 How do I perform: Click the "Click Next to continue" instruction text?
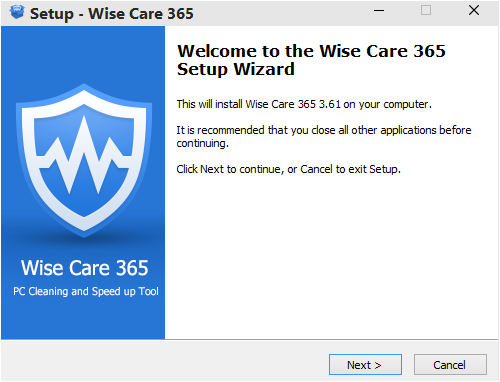pyautogui.click(x=288, y=169)
